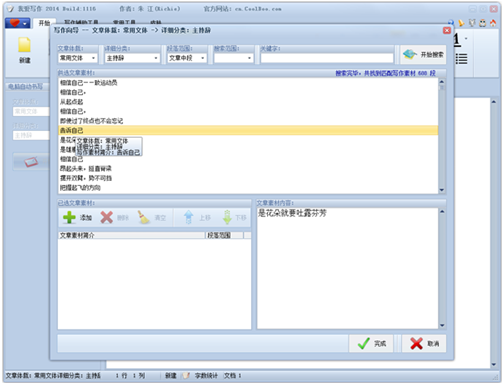Expand the 段落范围 dropdown showing 文章中段
This screenshot has height=386, width=502.
tap(187, 58)
